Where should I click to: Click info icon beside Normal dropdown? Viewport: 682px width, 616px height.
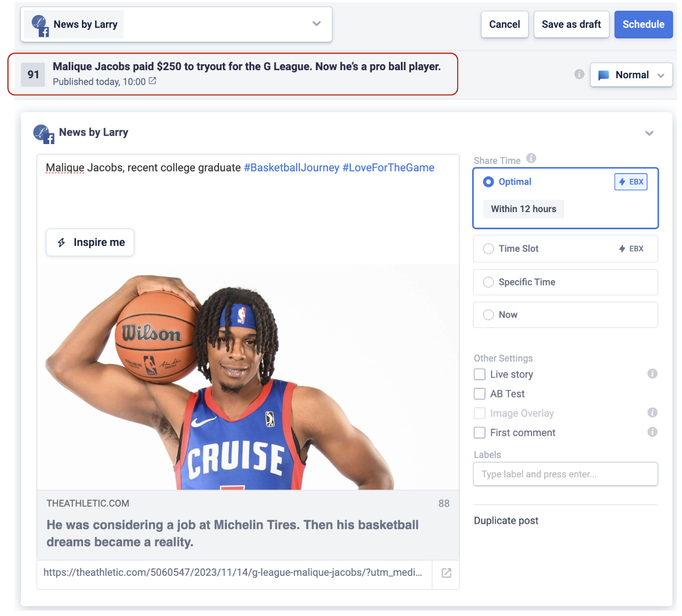click(x=579, y=74)
